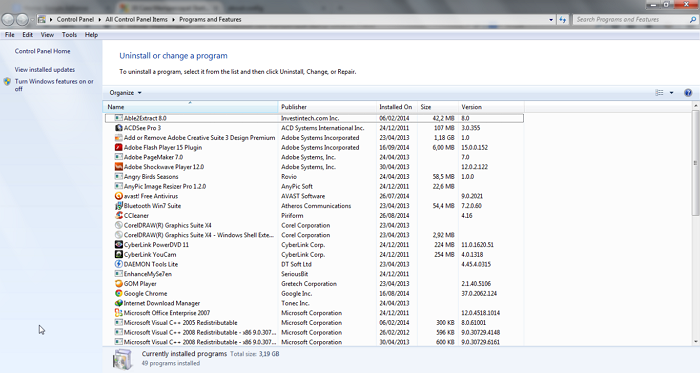Image resolution: width=700 pixels, height=373 pixels.
Task: Click the Bluetooth Win7 Suite icon
Action: point(118,206)
